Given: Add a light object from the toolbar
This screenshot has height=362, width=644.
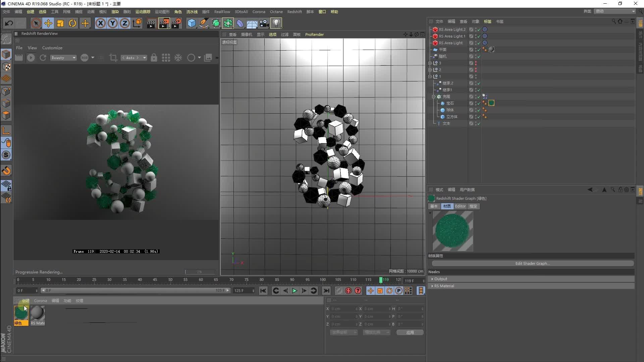Looking at the screenshot, I should click(276, 23).
